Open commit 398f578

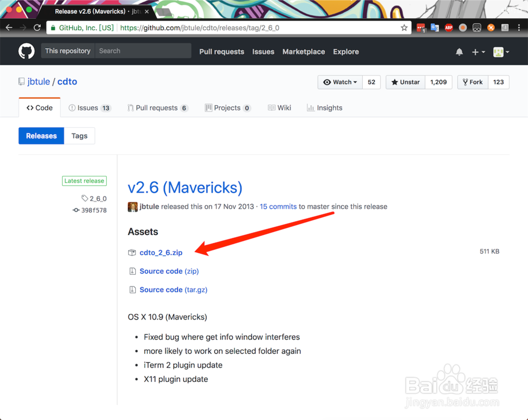click(x=94, y=210)
